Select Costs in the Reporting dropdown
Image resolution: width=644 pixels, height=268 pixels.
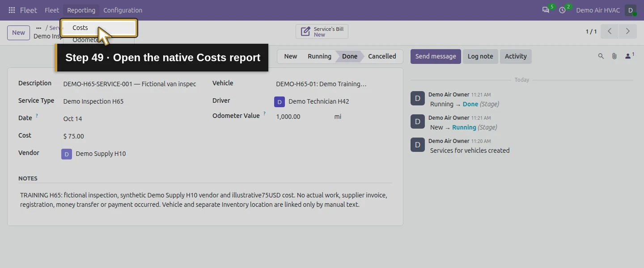pos(99,28)
